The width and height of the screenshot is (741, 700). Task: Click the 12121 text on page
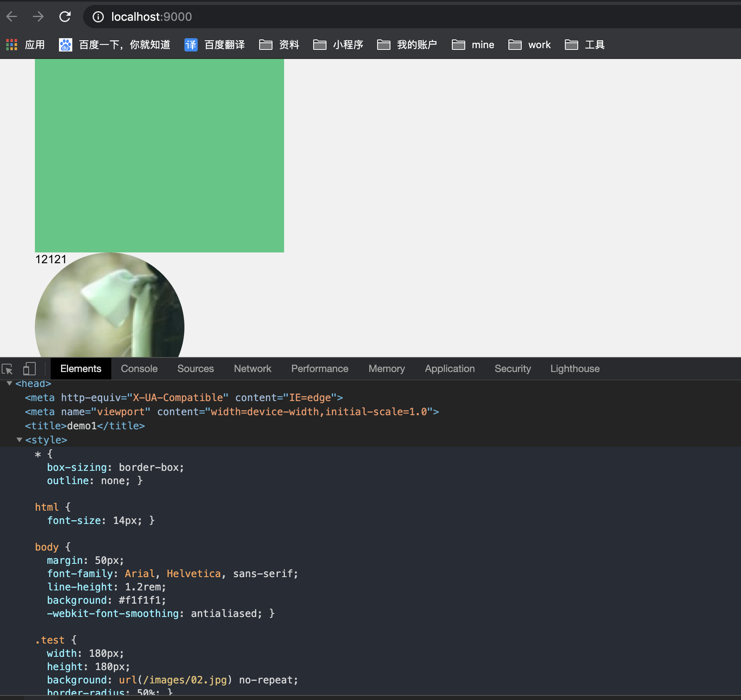[x=51, y=259]
